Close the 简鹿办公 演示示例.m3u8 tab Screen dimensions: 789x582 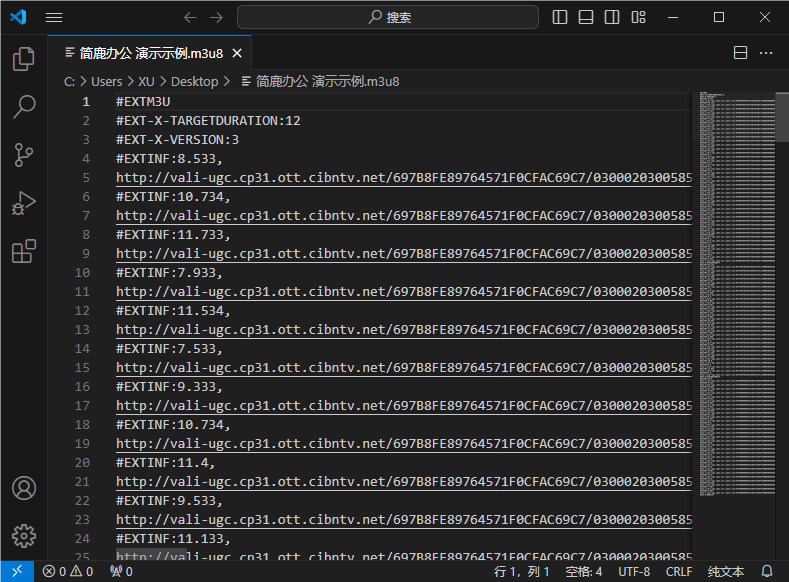237,53
